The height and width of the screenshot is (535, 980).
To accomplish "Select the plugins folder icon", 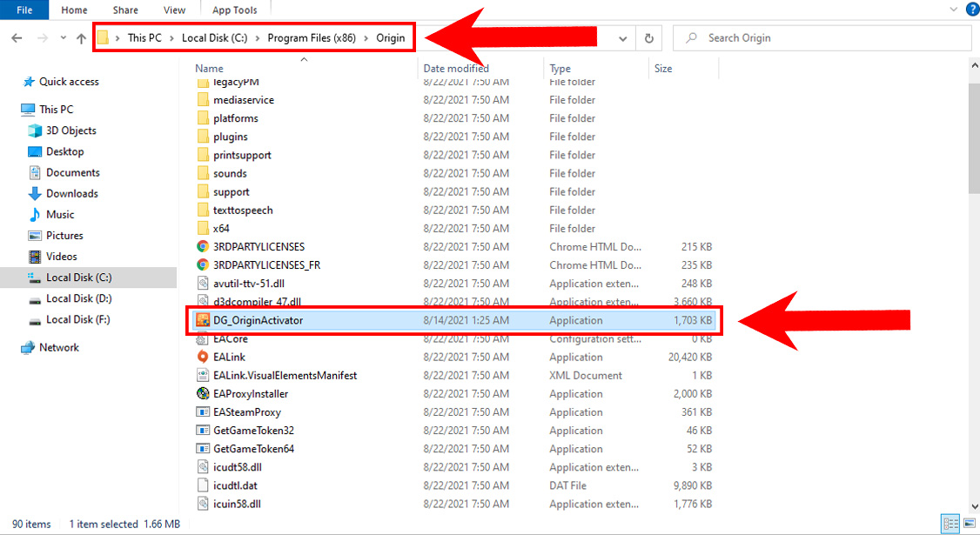I will click(x=203, y=137).
